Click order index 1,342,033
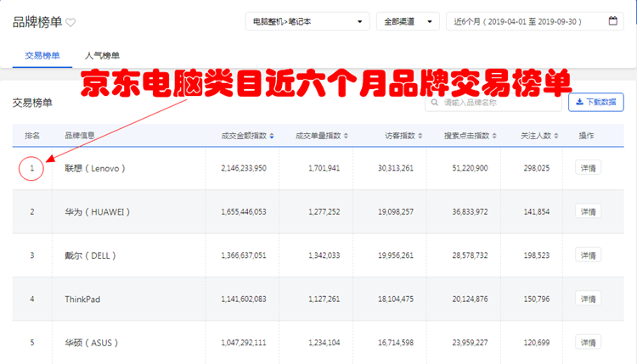The image size is (637, 364). 324,255
